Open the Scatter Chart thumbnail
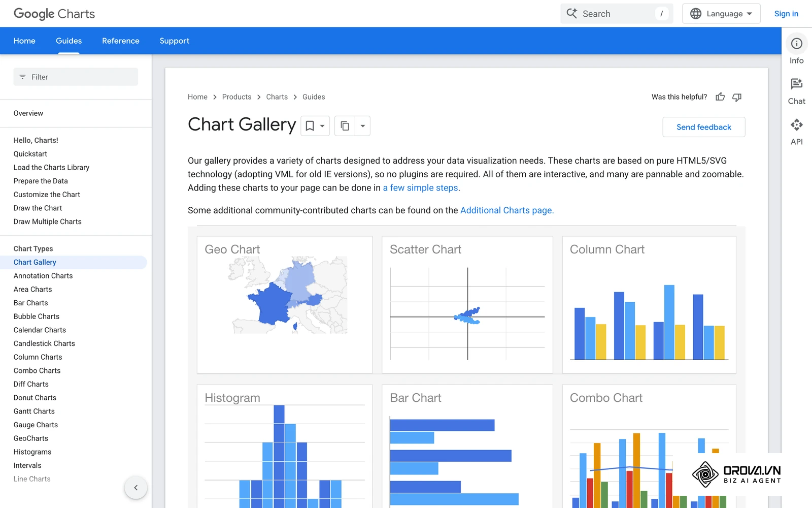This screenshot has height=508, width=812. [x=467, y=305]
